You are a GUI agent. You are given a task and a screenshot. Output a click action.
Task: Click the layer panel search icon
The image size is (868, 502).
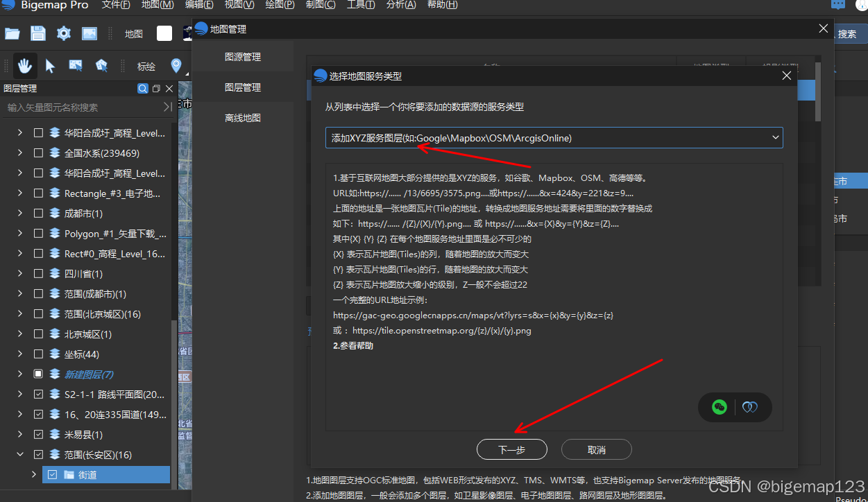pos(143,89)
